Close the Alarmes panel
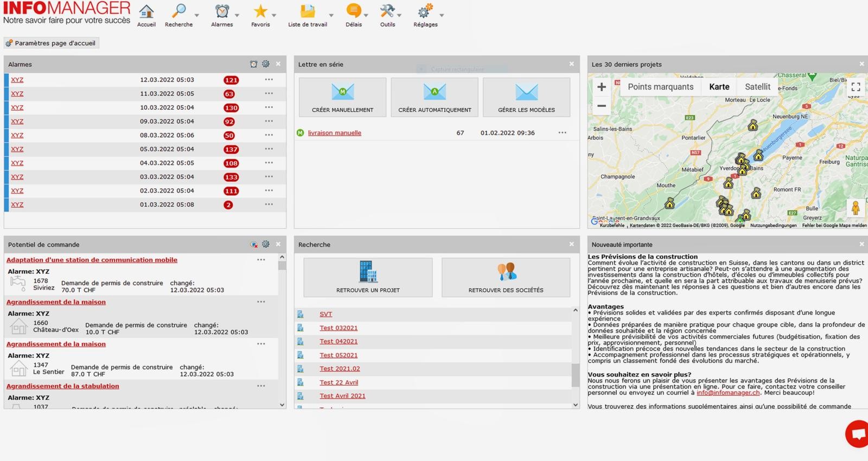Image resolution: width=868 pixels, height=461 pixels. coord(278,64)
